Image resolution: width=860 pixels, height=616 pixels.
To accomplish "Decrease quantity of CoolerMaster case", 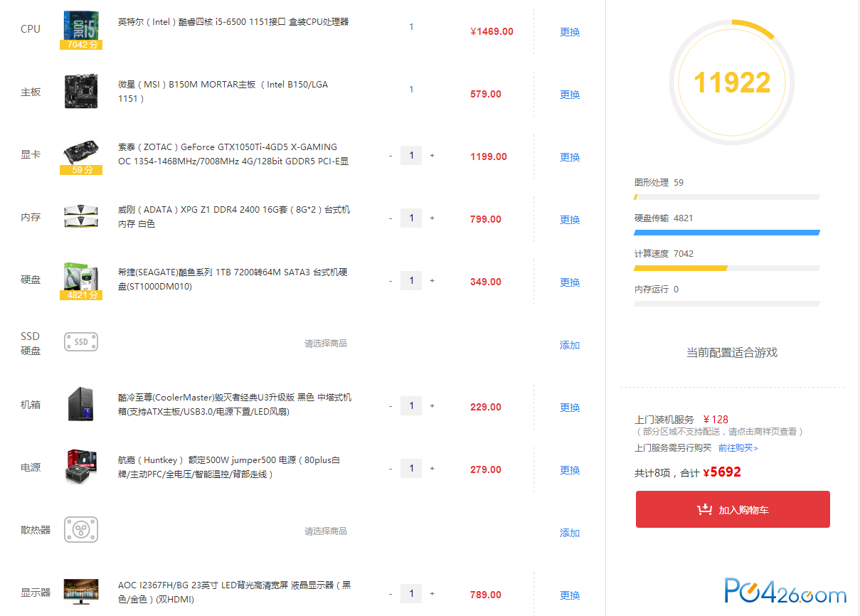I will (391, 406).
